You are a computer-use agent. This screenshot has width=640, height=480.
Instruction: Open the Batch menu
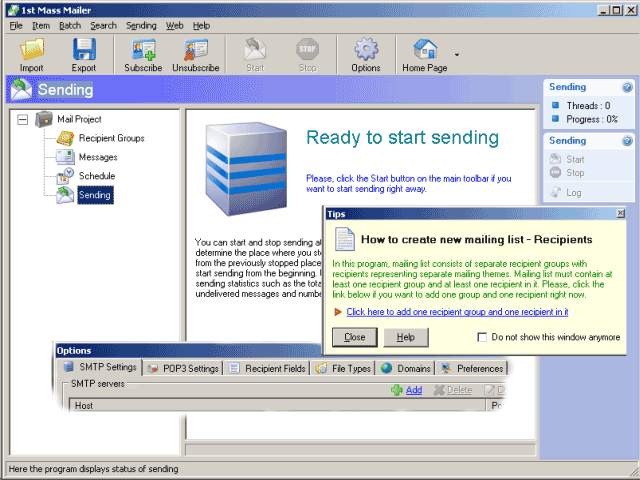(70, 25)
